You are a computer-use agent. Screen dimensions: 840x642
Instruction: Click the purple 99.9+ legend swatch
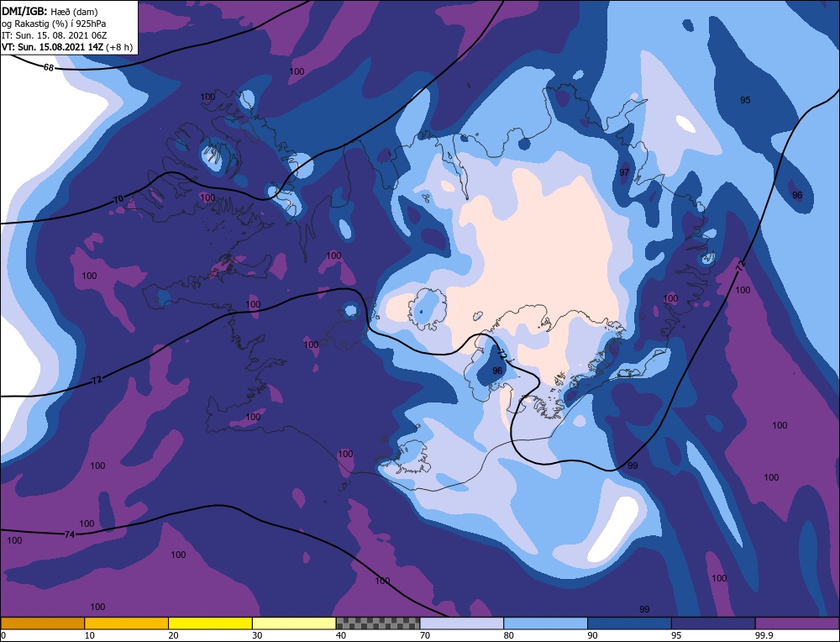[x=797, y=623]
